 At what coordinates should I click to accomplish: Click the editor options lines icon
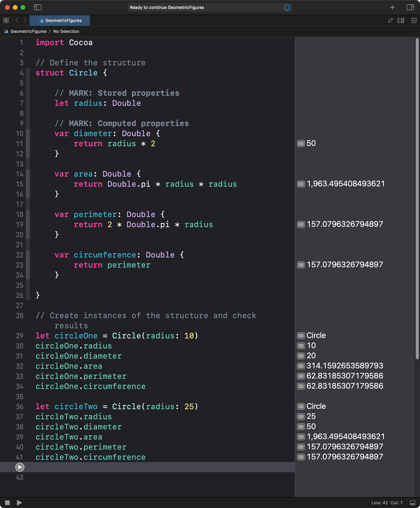pos(400,21)
